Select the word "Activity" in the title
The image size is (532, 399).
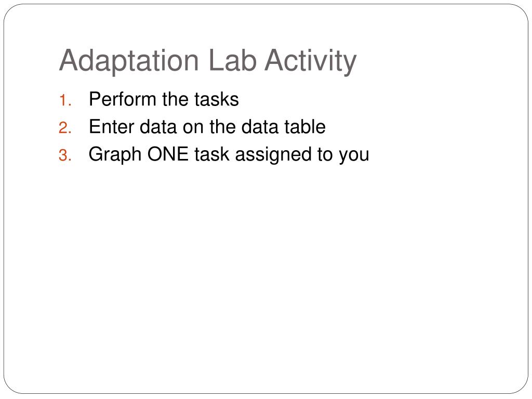311,61
